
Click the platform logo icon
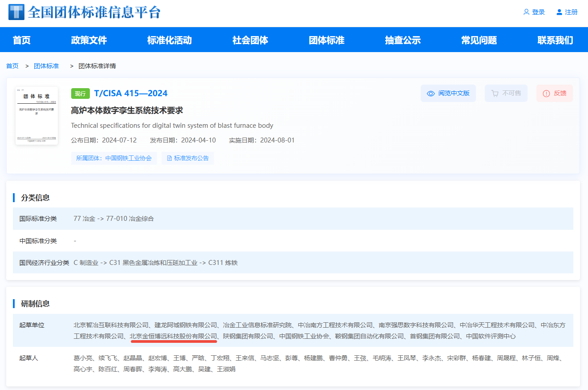16,12
